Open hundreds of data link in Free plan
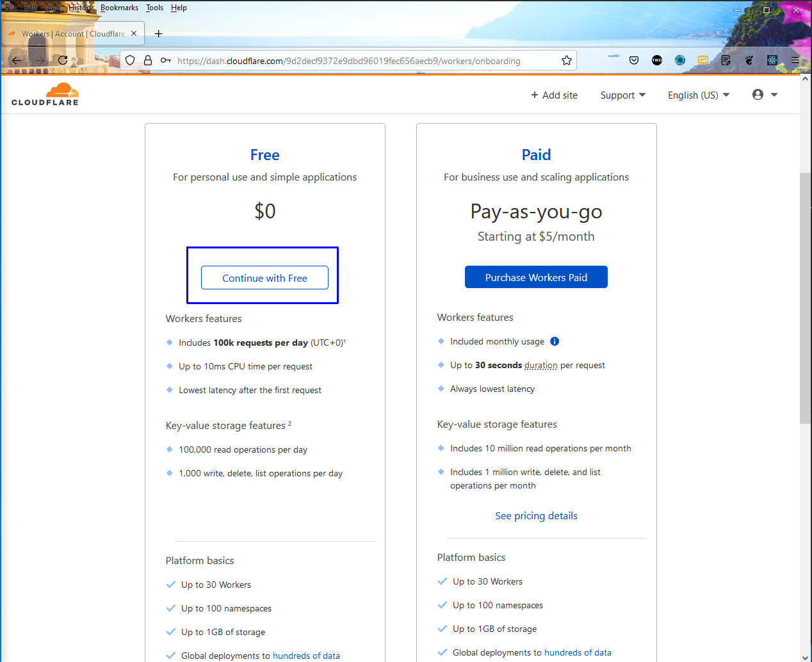The image size is (812, 662). (x=306, y=656)
